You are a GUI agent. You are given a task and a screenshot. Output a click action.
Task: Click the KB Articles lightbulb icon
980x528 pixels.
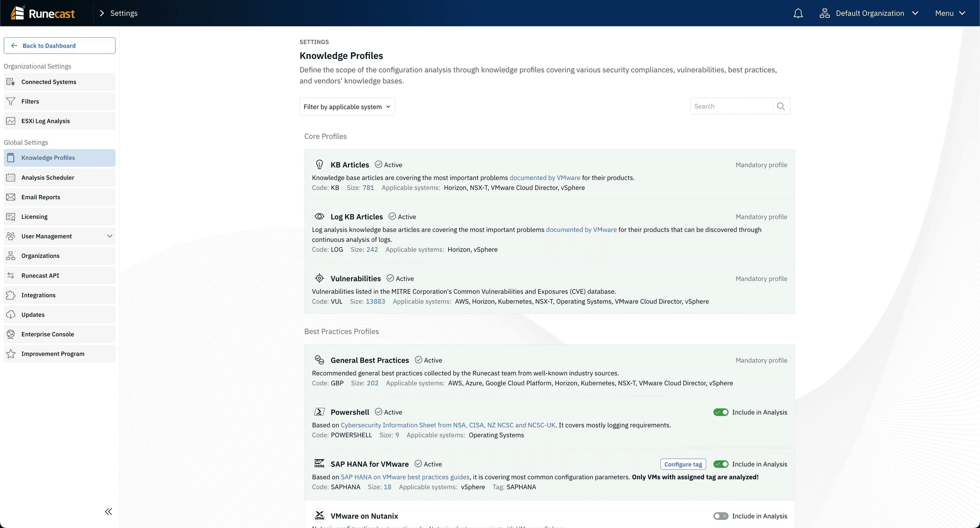tap(319, 164)
